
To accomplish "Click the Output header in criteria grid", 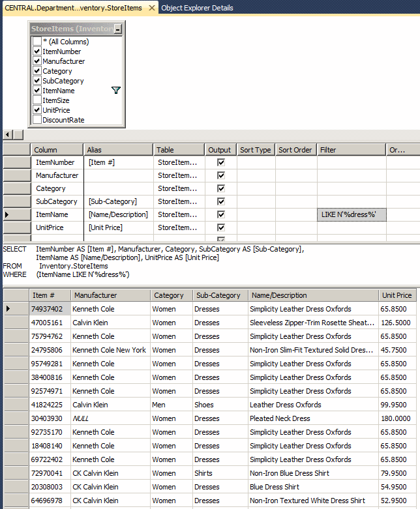I will (x=221, y=150).
